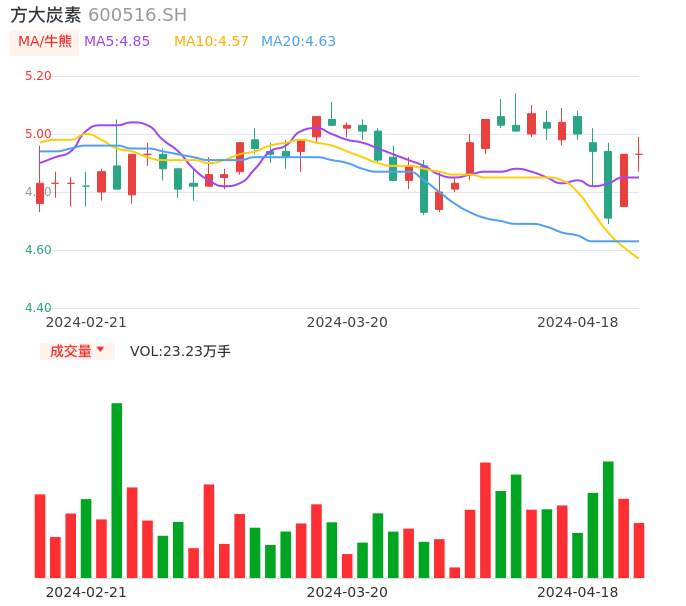Expand the 成交量 indicator dropdown

point(77,351)
